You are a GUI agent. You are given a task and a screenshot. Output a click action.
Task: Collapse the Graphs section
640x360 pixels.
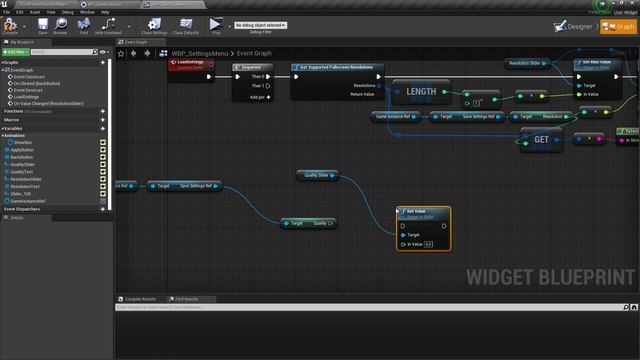(x=3, y=62)
